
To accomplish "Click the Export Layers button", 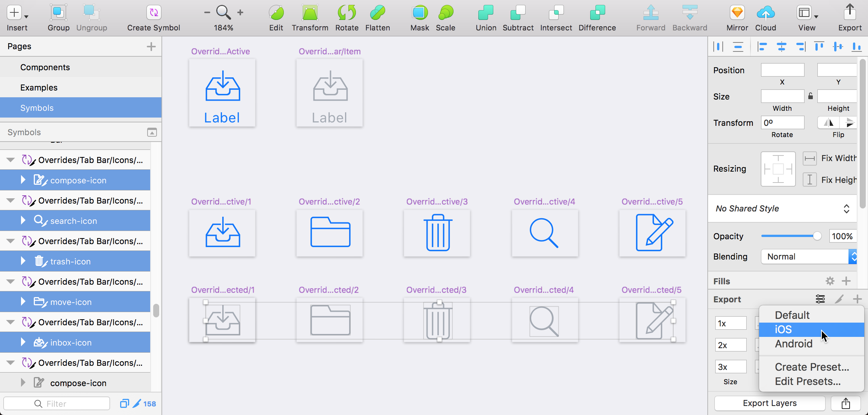I will (769, 403).
